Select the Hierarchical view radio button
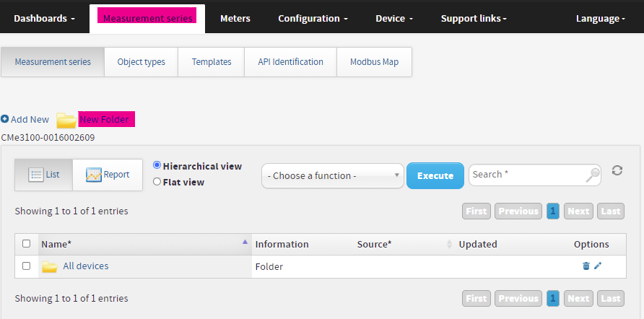Screen dimensions: 644x319 (x=157, y=165)
